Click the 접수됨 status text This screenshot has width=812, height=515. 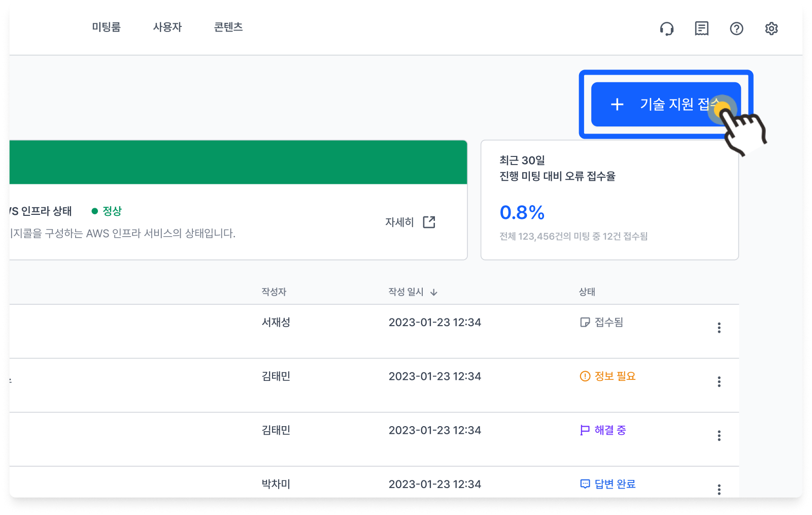609,322
